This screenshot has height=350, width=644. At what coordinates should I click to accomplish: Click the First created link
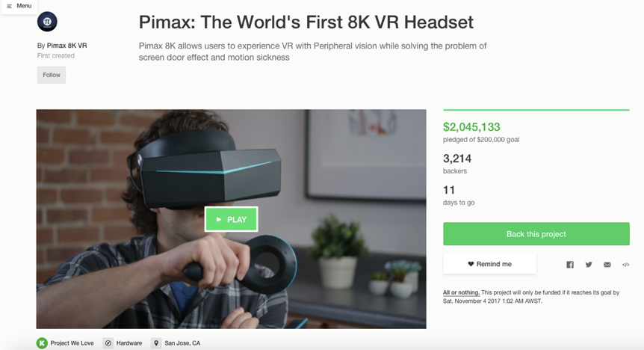click(x=56, y=55)
